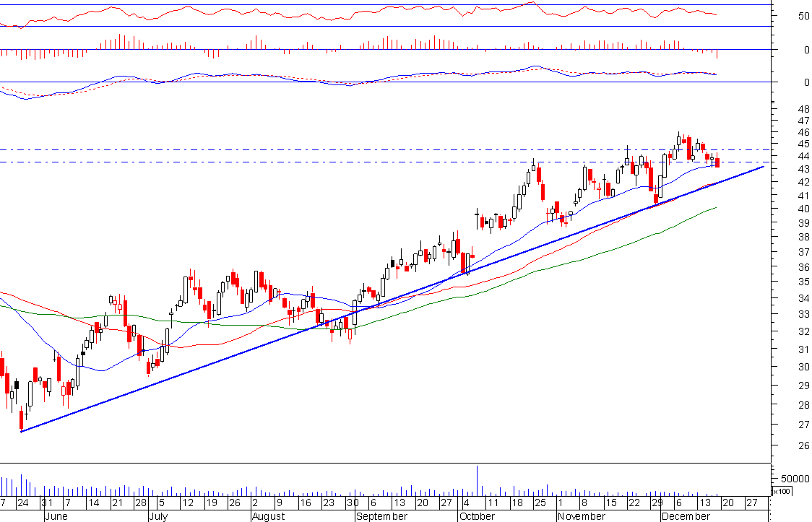Click price axis label 33
The image size is (812, 522).
click(x=804, y=314)
